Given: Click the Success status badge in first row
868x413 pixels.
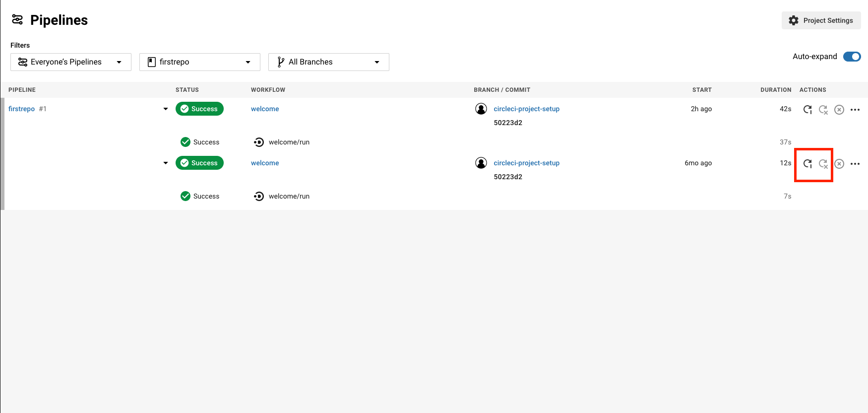Looking at the screenshot, I should (x=199, y=109).
